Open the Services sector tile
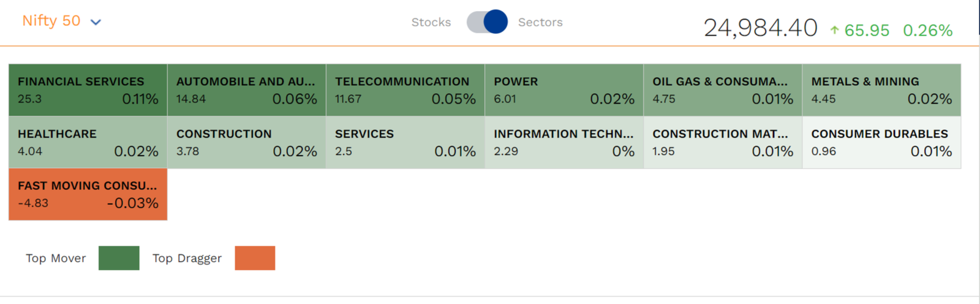 click(x=405, y=142)
